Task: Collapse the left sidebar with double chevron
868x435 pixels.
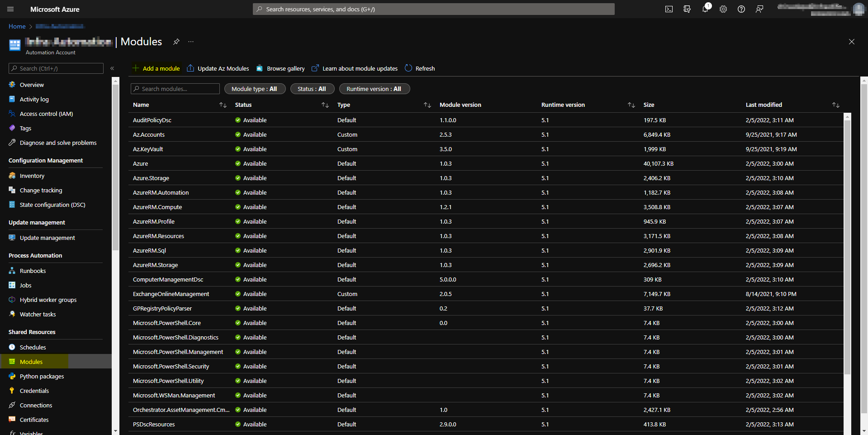Action: 112,68
